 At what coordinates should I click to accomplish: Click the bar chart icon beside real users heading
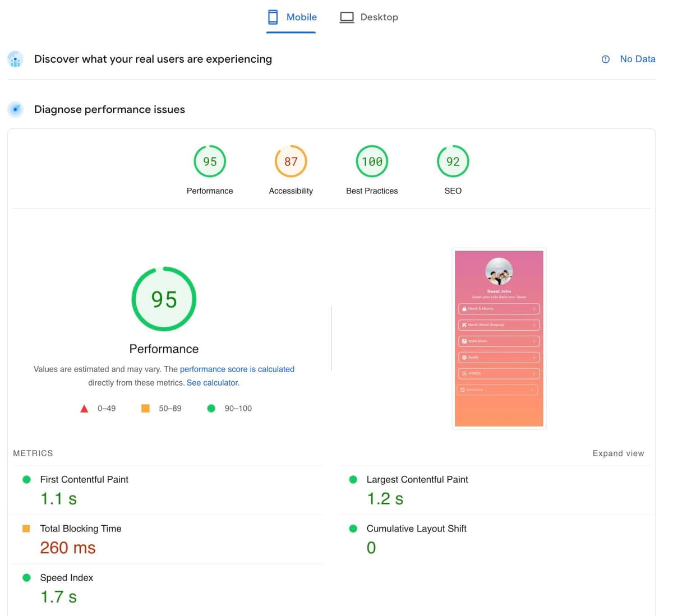pos(15,59)
